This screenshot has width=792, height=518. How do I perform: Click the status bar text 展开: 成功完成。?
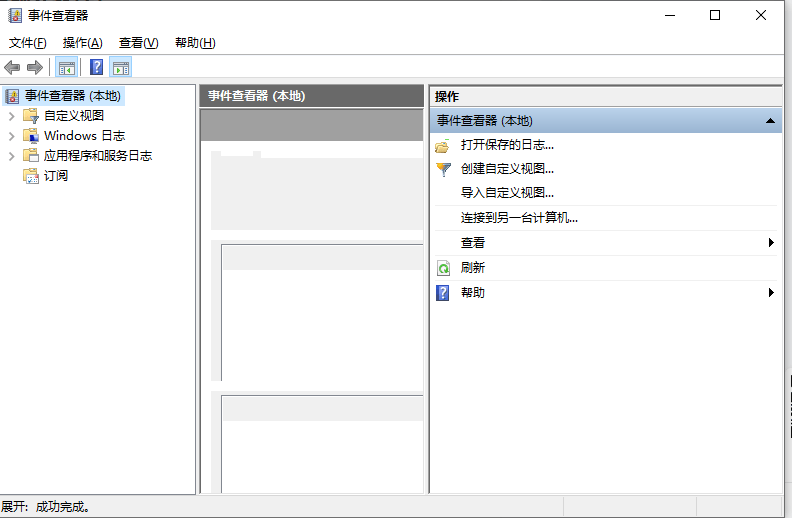[45, 506]
